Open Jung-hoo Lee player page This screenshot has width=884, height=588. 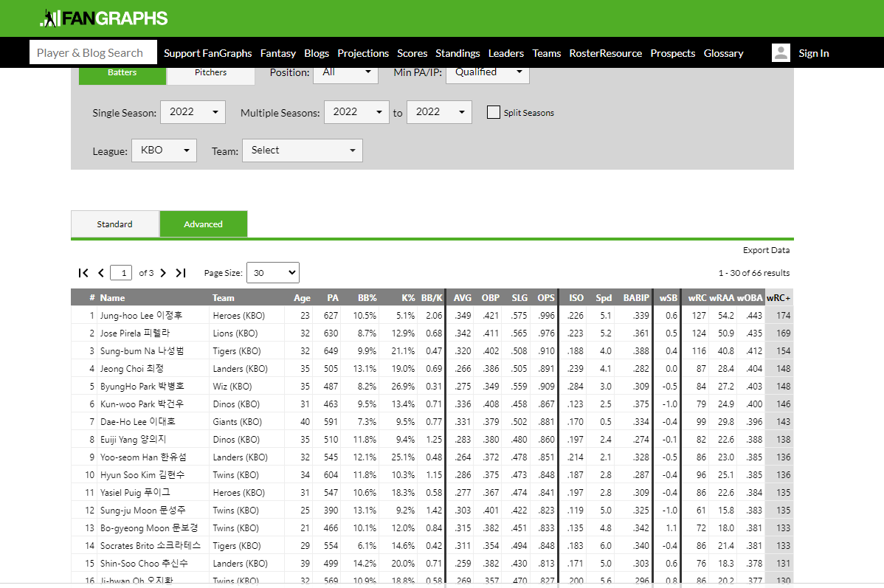(x=141, y=316)
